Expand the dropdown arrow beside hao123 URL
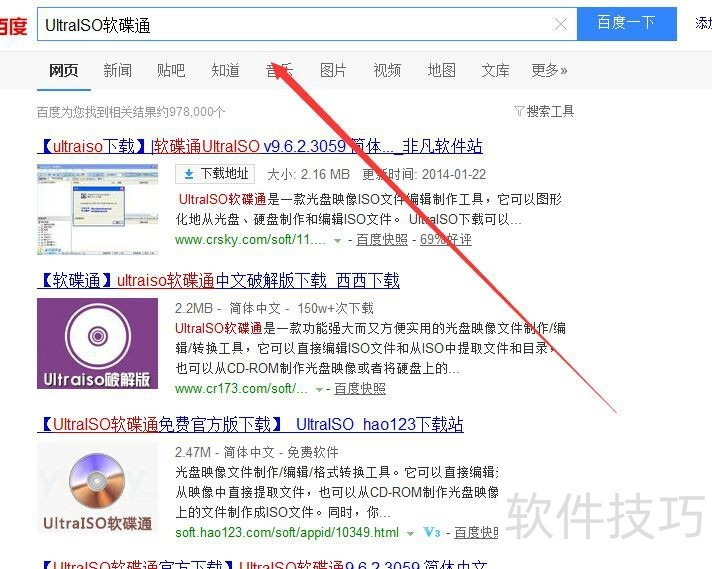712x569 pixels. point(410,533)
